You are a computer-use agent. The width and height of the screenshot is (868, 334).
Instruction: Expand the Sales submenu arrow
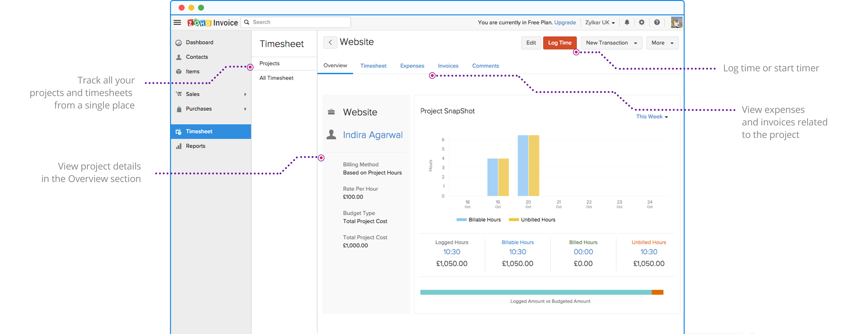[x=245, y=94]
